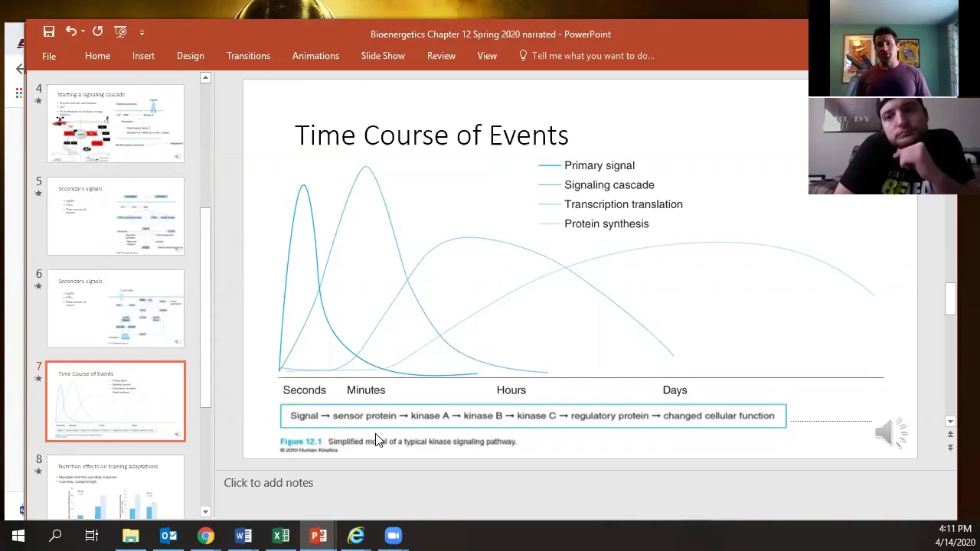Select the Protein synthesis legend label
Viewport: 980px width, 551px height.
tap(606, 223)
